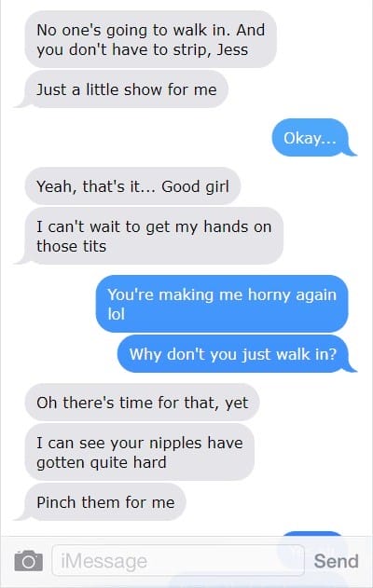
Task: Select the 'Oh there's time for that, yet' message
Action: pos(143,403)
